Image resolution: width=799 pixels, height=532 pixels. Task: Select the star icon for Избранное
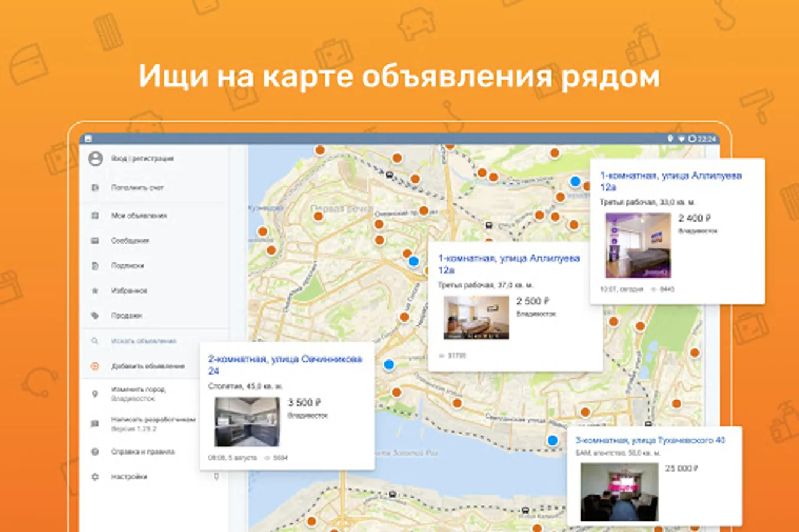(x=95, y=291)
